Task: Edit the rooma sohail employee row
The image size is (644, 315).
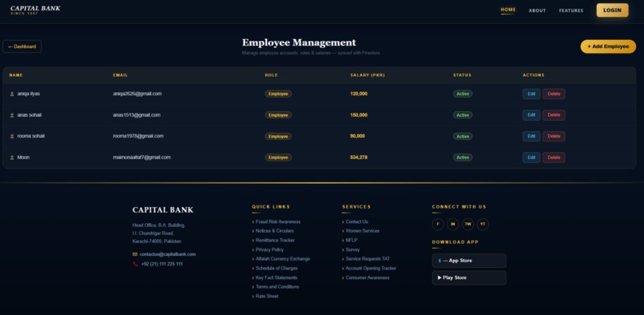Action: (531, 136)
